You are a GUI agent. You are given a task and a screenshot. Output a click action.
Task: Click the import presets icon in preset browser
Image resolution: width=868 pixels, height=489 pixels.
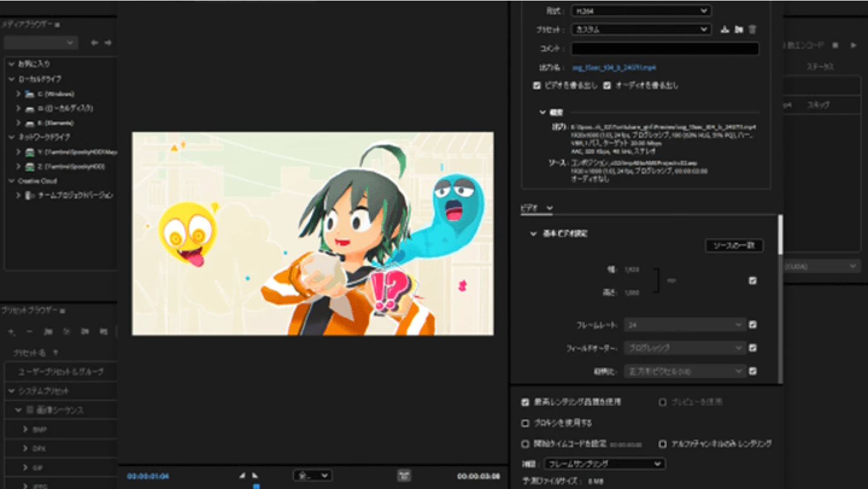click(86, 332)
